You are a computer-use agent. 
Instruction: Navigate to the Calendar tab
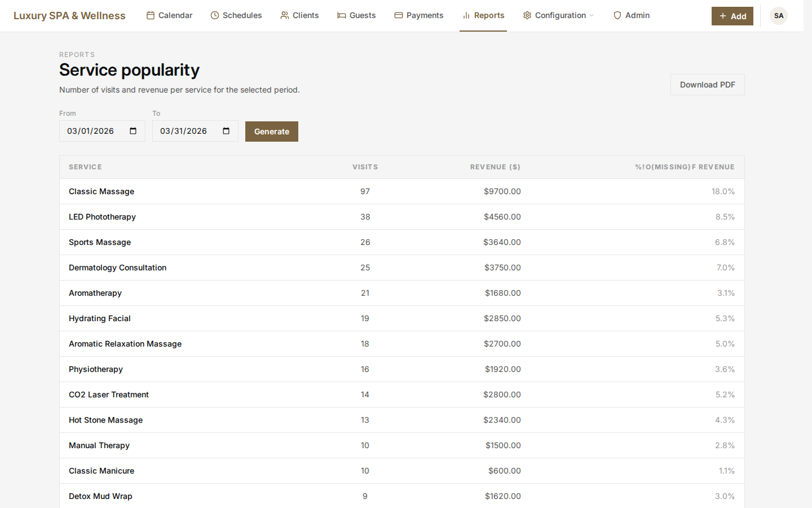point(169,15)
